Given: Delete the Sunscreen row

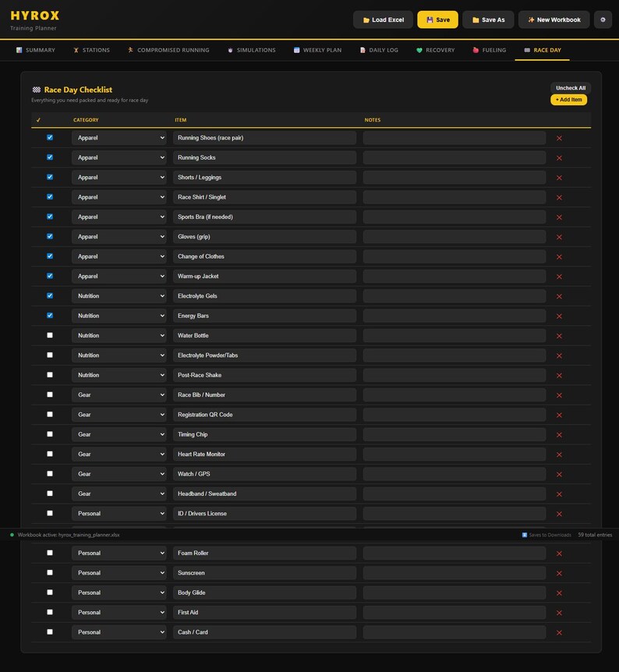Looking at the screenshot, I should (x=559, y=573).
